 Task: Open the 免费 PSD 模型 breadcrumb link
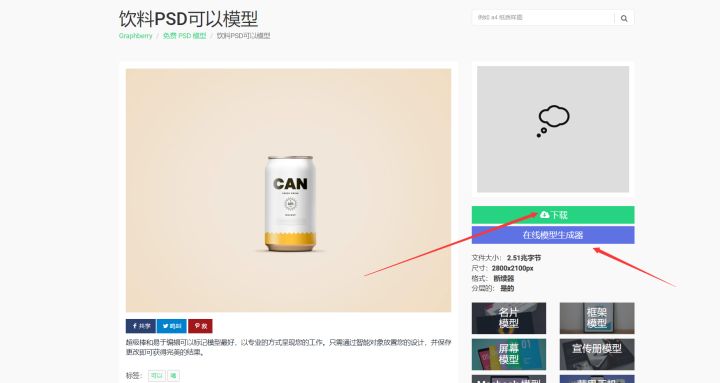185,36
